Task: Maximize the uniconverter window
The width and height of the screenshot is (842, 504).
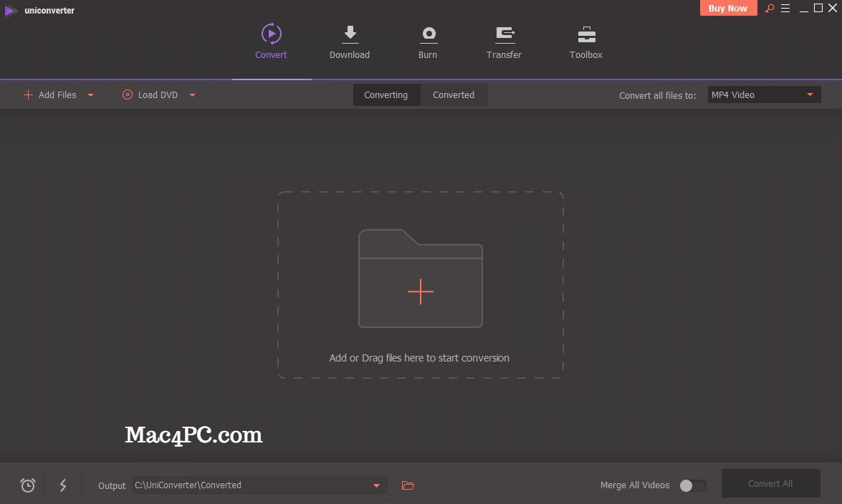Action: click(x=818, y=8)
